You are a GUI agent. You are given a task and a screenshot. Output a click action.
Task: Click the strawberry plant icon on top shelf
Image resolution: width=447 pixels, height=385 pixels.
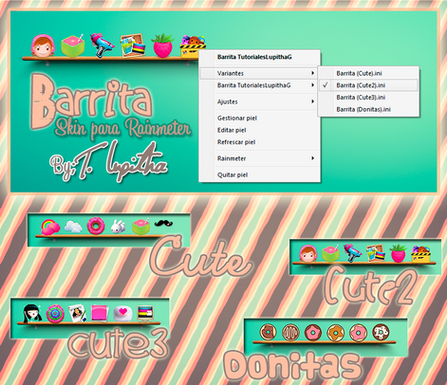163,46
